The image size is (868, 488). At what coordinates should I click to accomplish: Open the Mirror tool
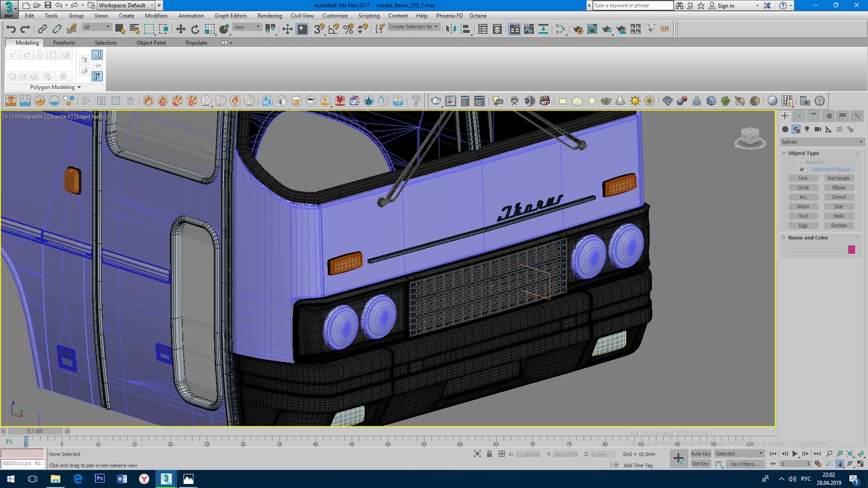(x=452, y=29)
